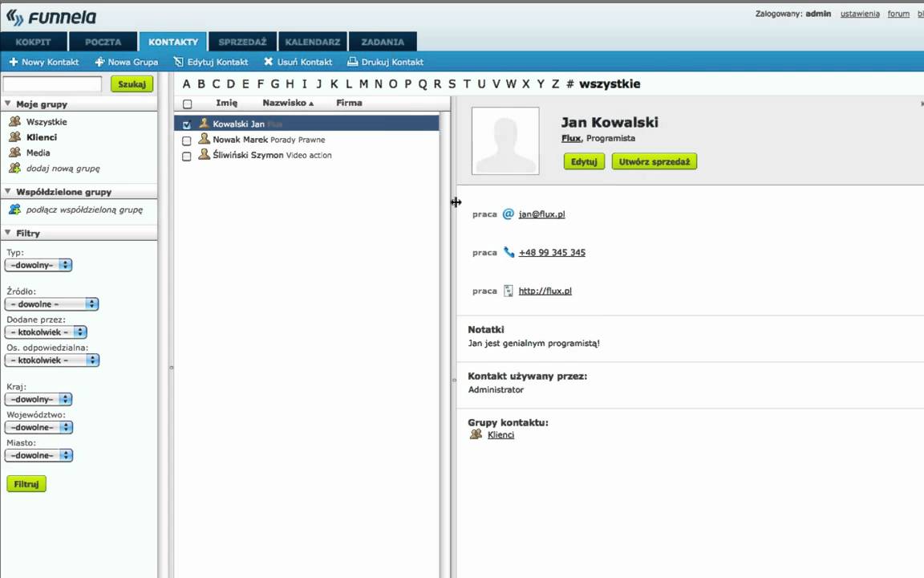Image resolution: width=924 pixels, height=578 pixels.
Task: Open the Województwo filter dropdown
Action: [x=38, y=427]
